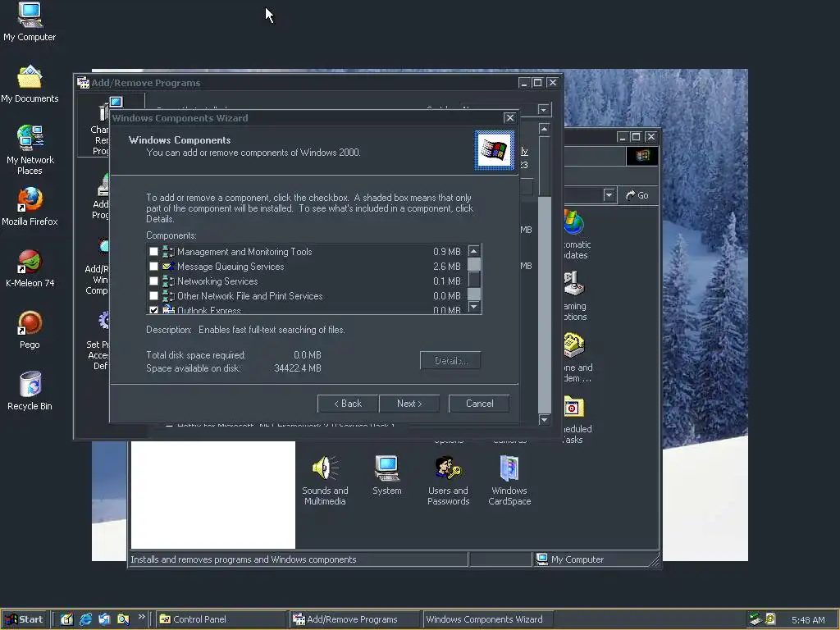The width and height of the screenshot is (840, 630).
Task: Click the Go button in Control Panel
Action: (637, 195)
